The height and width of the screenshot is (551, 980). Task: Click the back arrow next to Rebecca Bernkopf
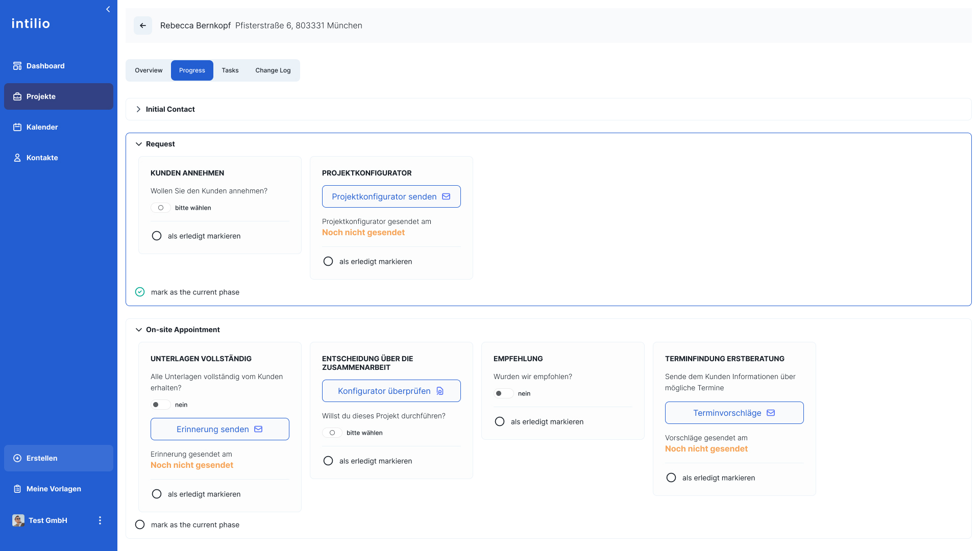pos(143,26)
